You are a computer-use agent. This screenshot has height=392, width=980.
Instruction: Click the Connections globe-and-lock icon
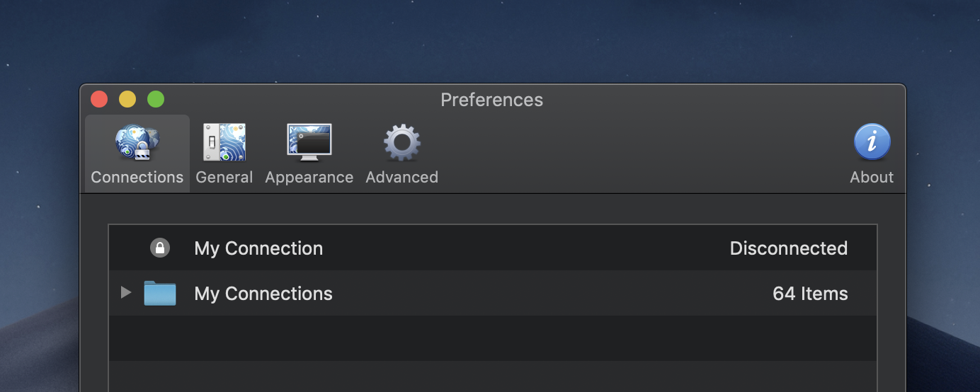(x=137, y=143)
